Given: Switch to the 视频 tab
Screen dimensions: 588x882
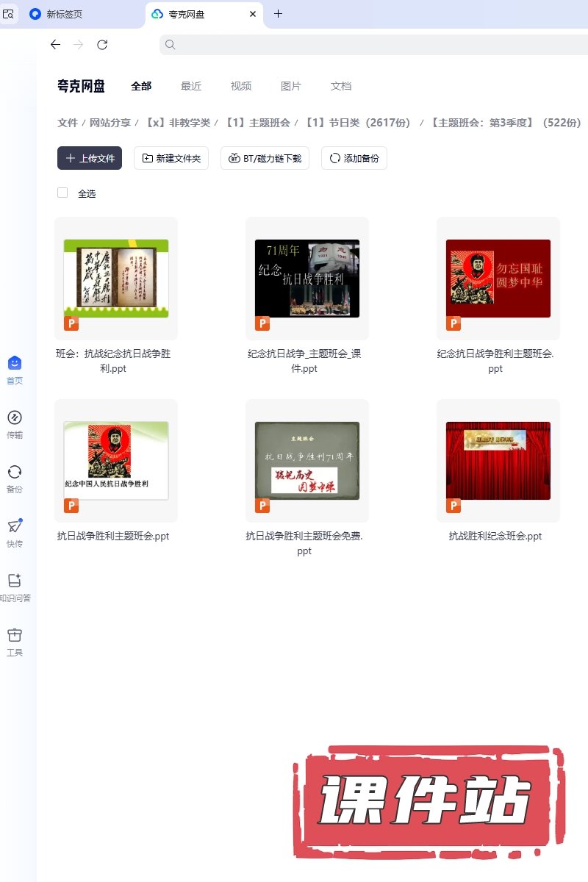Looking at the screenshot, I should pos(241,86).
